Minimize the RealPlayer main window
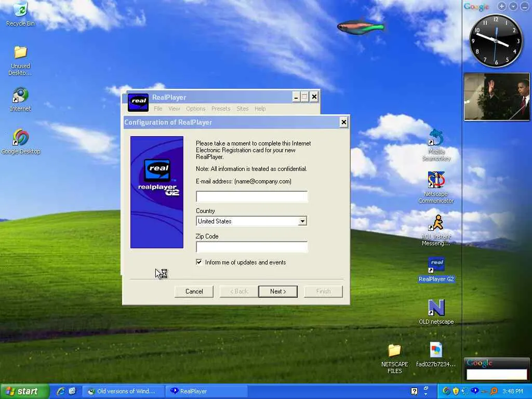The width and height of the screenshot is (532, 399). [296, 97]
